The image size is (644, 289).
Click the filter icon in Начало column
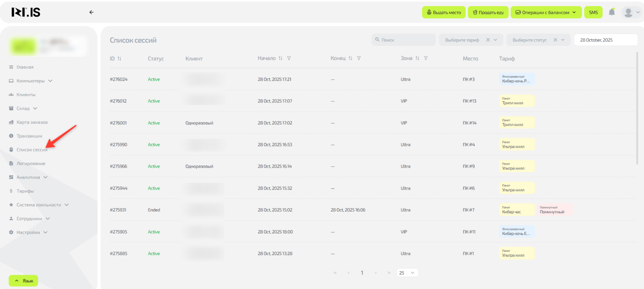tap(289, 58)
